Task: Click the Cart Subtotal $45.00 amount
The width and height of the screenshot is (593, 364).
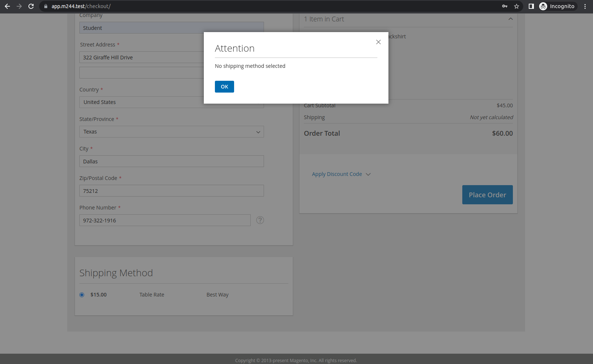Action: [x=505, y=105]
